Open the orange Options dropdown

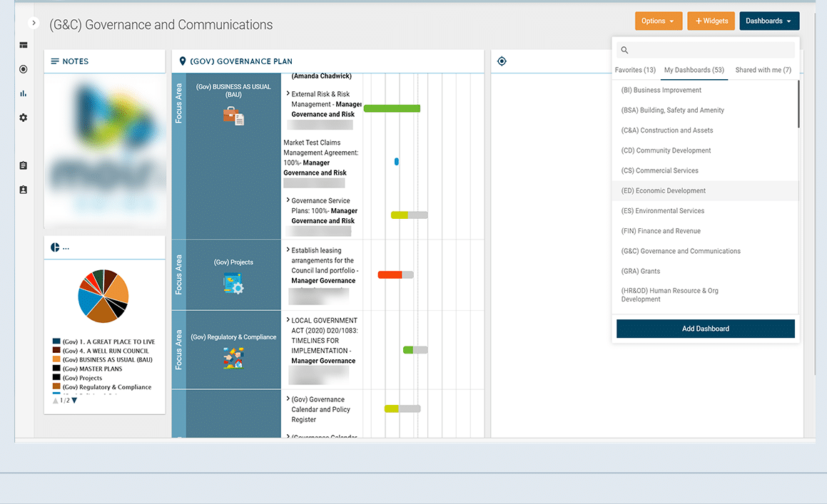click(x=658, y=21)
